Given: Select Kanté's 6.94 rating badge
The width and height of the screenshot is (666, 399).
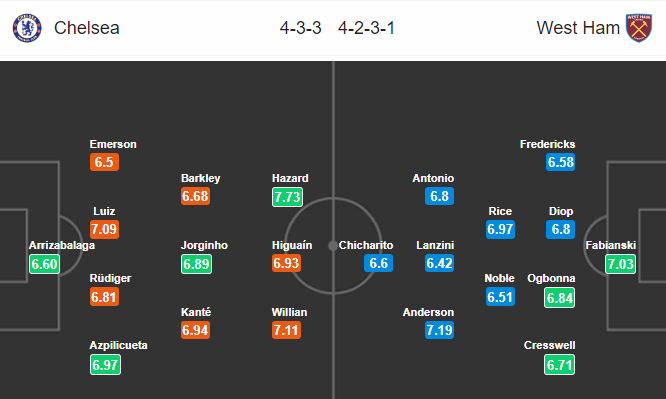Looking at the screenshot, I should coord(195,330).
